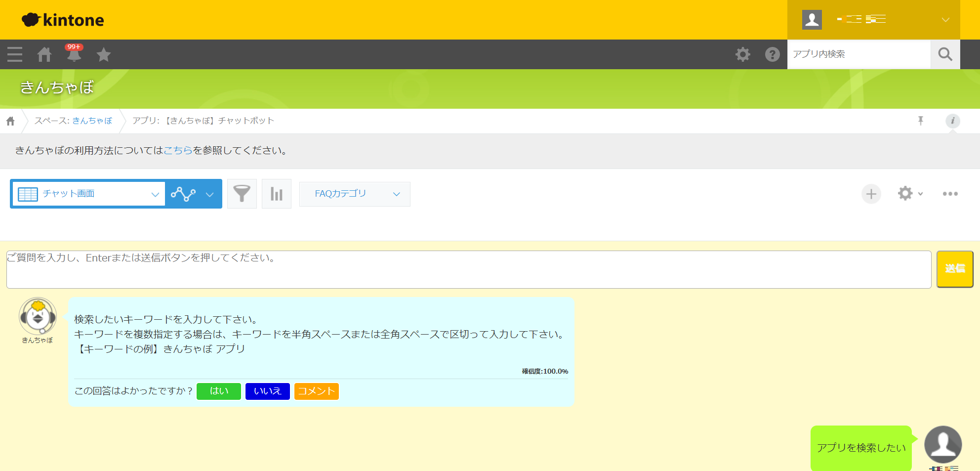Screen dimensions: 980x471
Task: Open notifications bell with 99+ badge
Action: tap(74, 54)
